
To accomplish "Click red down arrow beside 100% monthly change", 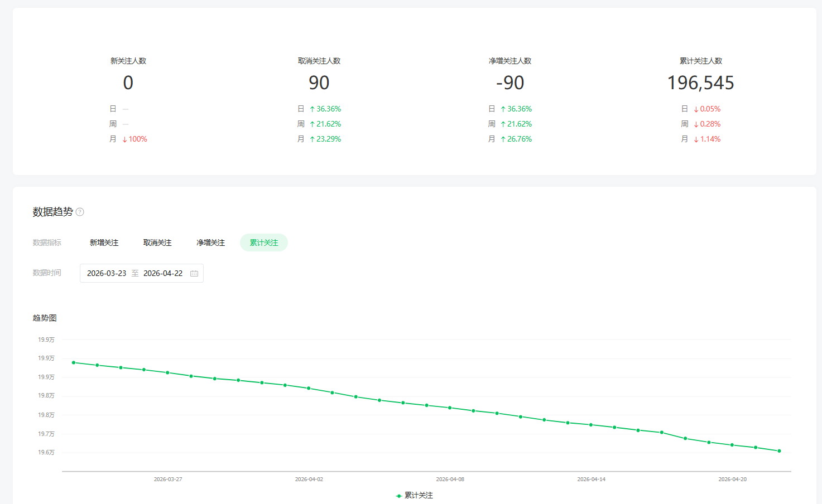I will [x=124, y=139].
